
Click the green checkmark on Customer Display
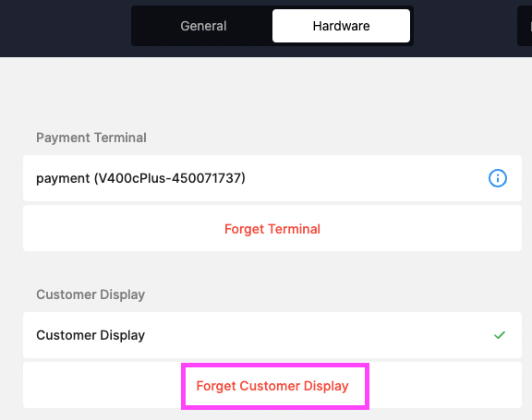coord(500,335)
